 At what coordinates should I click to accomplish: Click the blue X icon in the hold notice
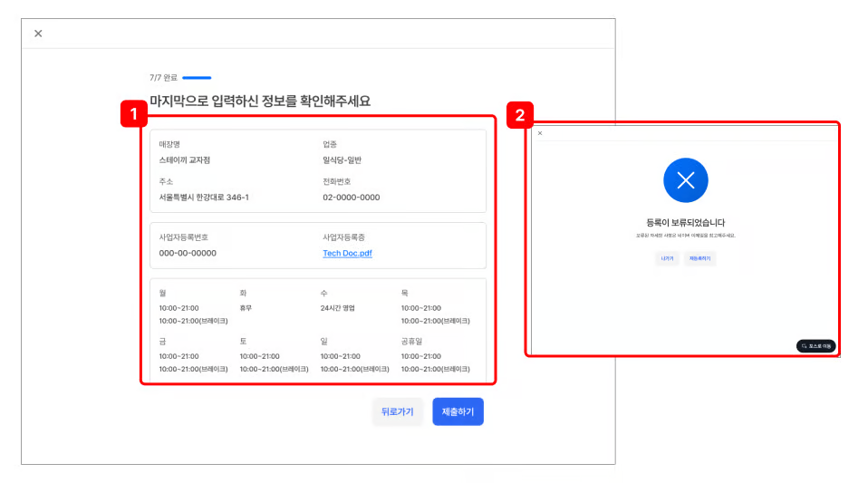685,180
